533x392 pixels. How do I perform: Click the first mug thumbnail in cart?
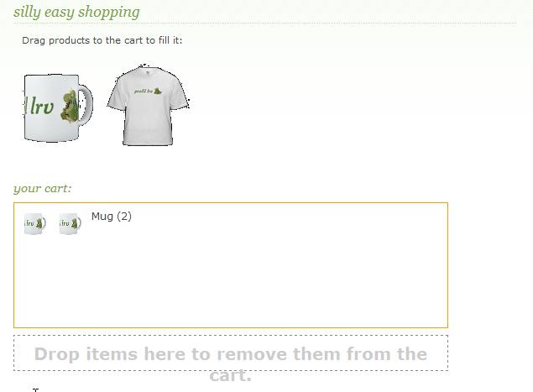tap(35, 223)
